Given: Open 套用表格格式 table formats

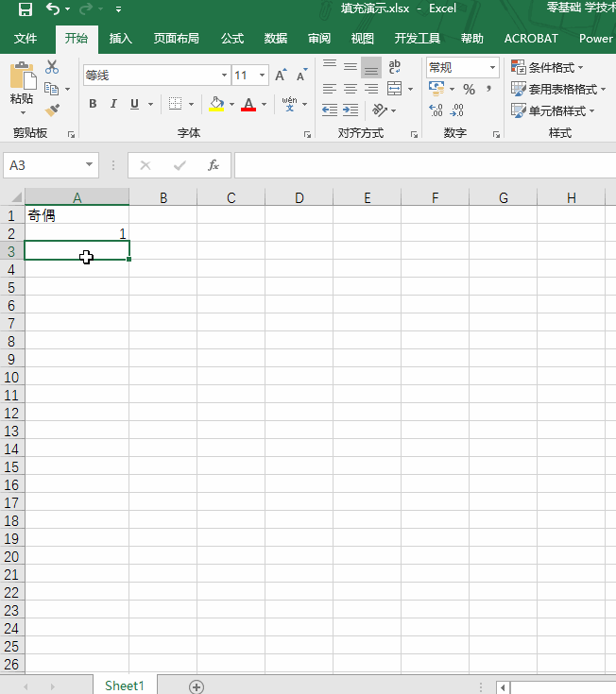Looking at the screenshot, I should pos(558,89).
